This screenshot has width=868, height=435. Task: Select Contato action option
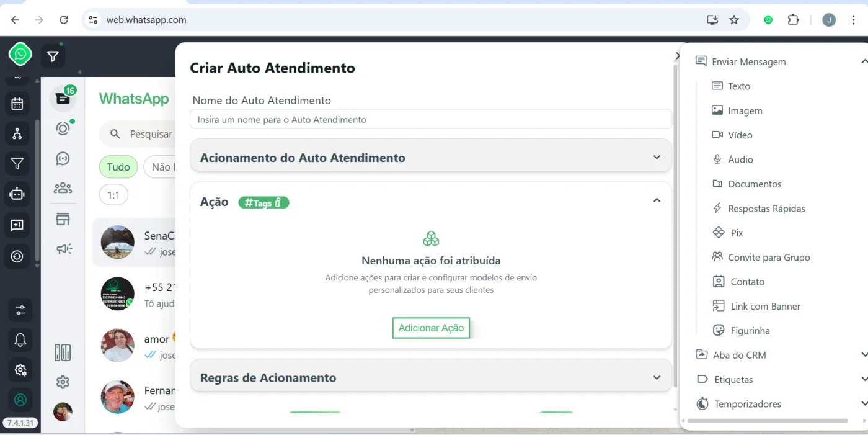click(738, 282)
